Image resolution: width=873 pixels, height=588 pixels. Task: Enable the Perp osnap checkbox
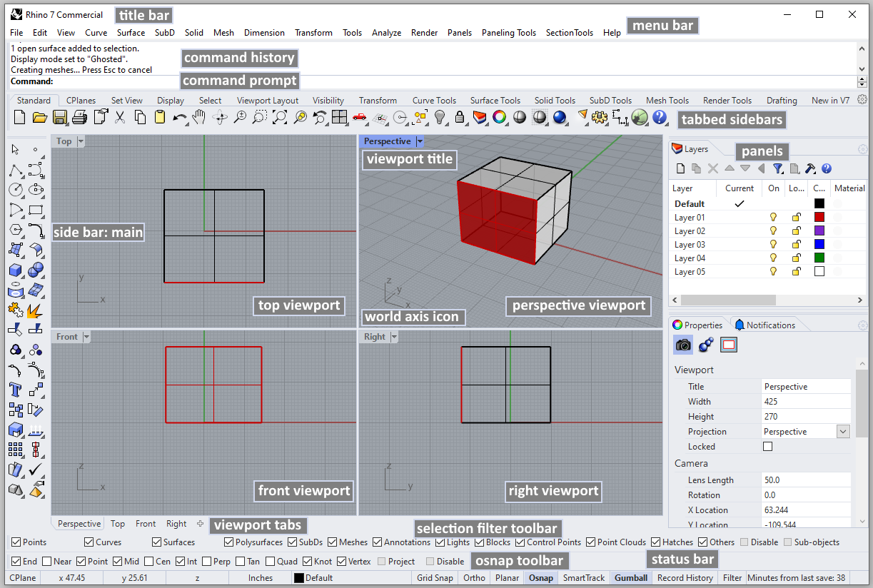tap(206, 562)
